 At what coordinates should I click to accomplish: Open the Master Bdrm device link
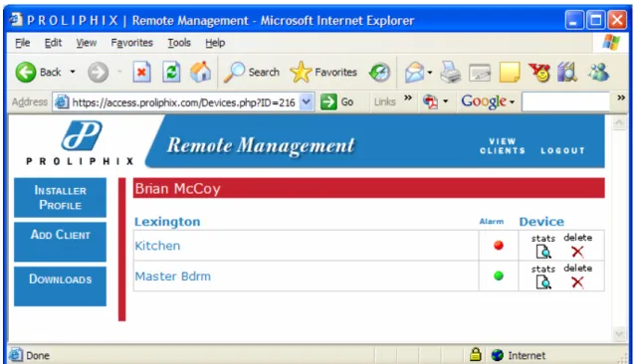[172, 276]
